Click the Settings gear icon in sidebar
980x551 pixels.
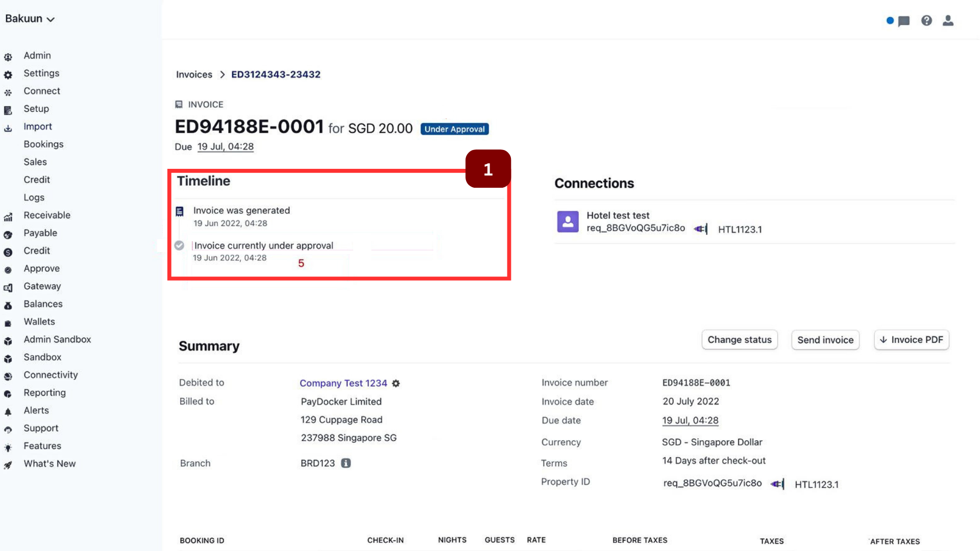click(x=8, y=75)
